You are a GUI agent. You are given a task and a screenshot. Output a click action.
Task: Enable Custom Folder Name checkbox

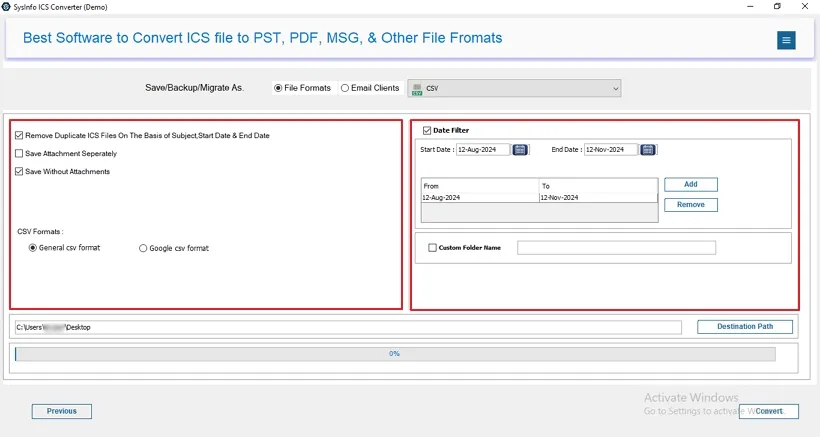click(432, 248)
